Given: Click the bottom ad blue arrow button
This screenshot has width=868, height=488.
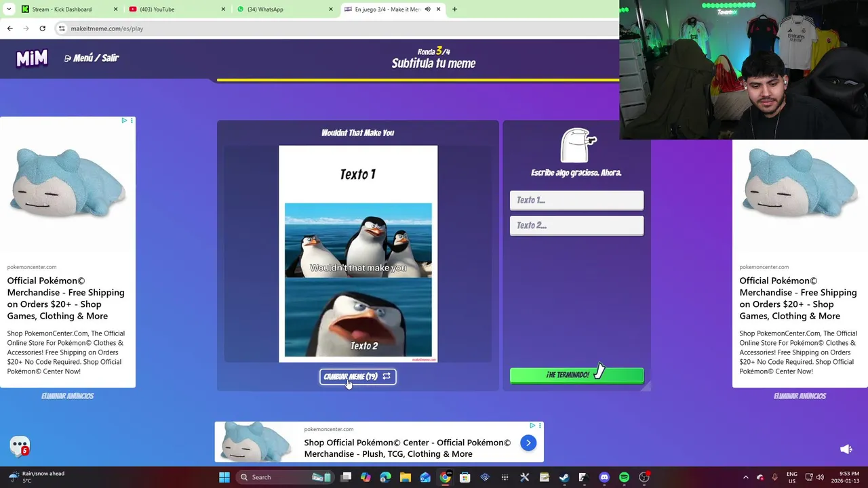Looking at the screenshot, I should click(x=528, y=443).
